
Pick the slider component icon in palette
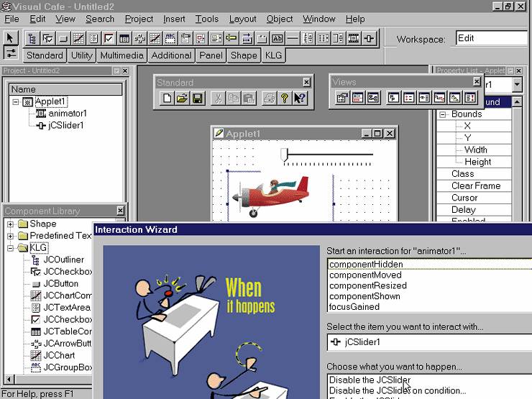(x=369, y=38)
